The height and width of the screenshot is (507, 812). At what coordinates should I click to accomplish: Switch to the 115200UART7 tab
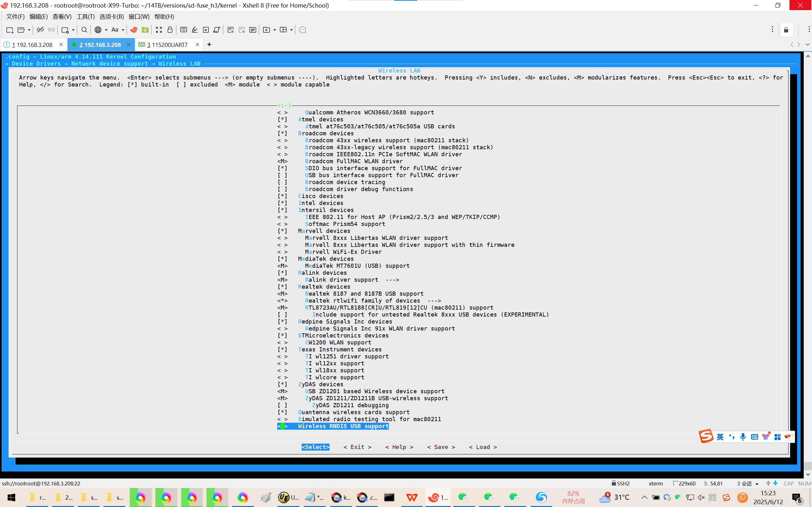pos(169,45)
